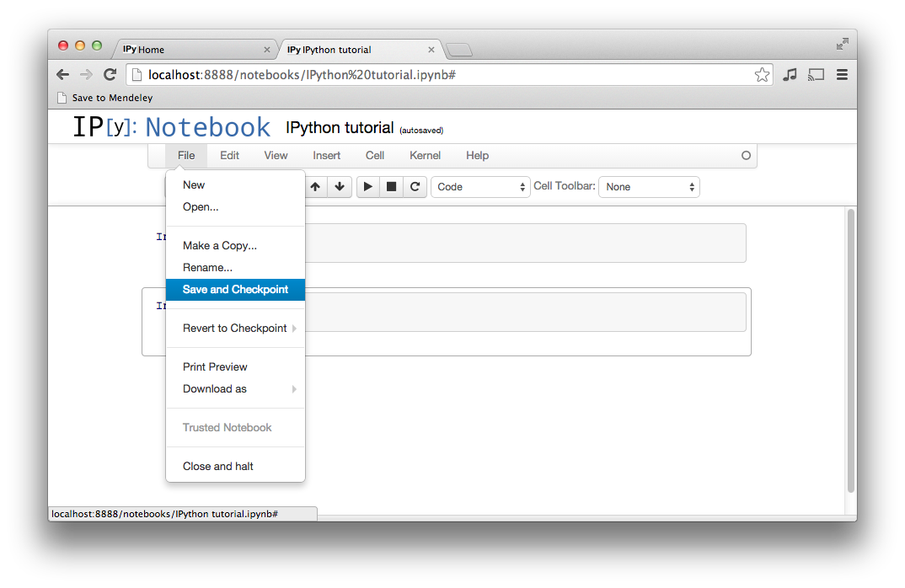Click the vertical page scrollbar
Screen dimensions: 905x588
click(x=850, y=354)
